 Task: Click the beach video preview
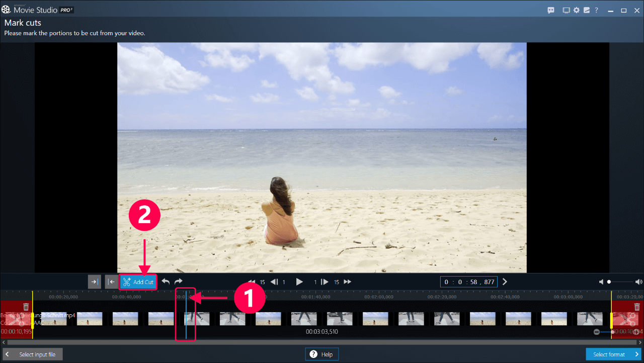pos(322,157)
